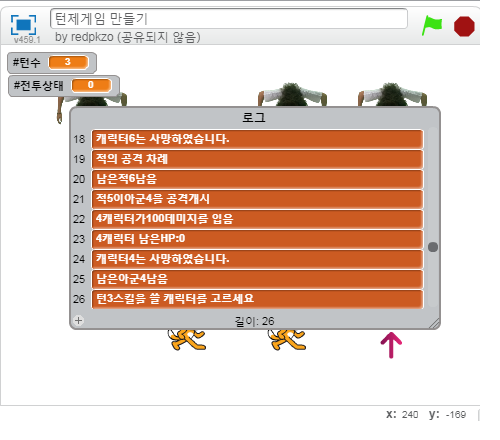Select list item 19 적의 공격 차례
The image size is (500, 440).
tap(257, 159)
